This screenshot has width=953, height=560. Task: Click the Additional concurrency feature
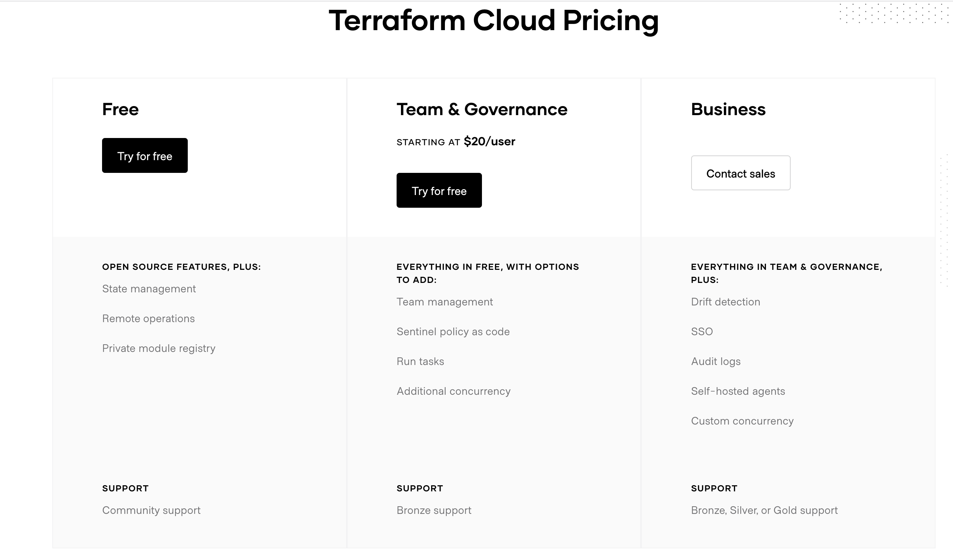pyautogui.click(x=453, y=391)
